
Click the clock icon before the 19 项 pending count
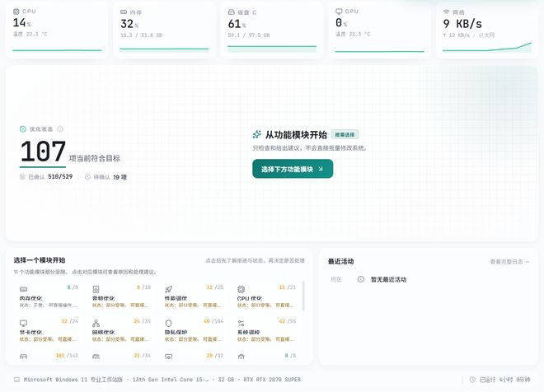pos(87,177)
